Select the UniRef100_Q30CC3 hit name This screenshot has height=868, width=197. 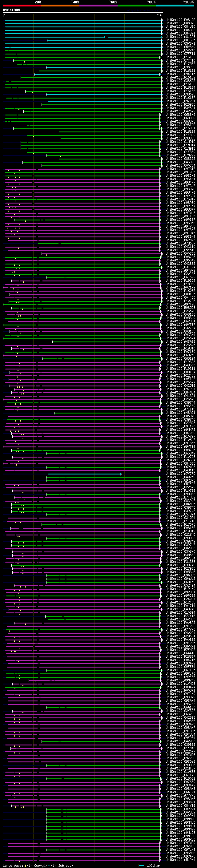(180, 67)
